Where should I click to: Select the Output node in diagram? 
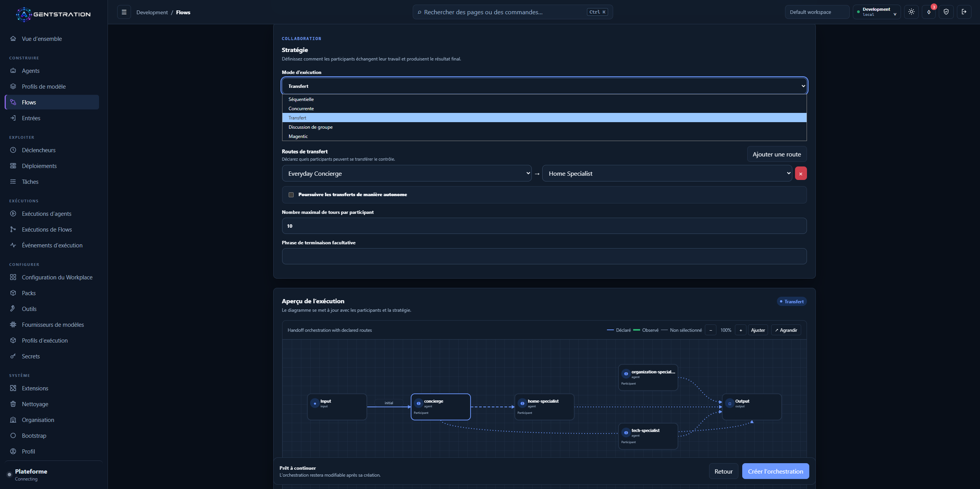click(751, 407)
